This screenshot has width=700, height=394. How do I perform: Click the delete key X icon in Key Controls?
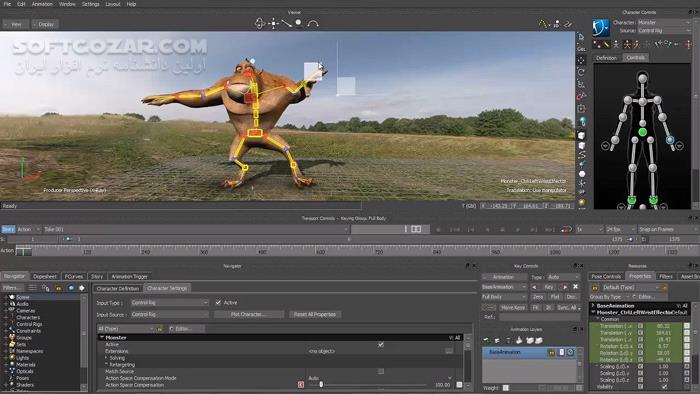coord(575,287)
